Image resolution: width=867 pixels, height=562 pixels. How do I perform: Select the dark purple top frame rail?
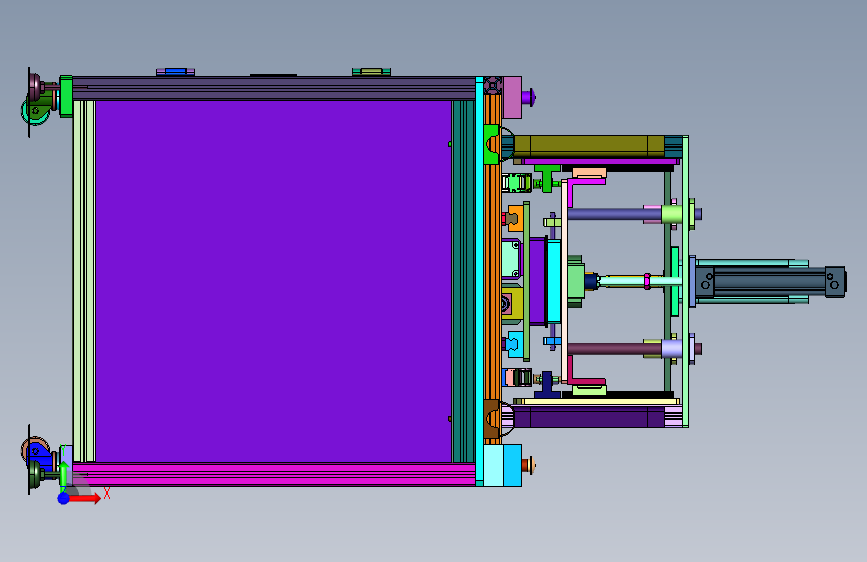[x=274, y=89]
